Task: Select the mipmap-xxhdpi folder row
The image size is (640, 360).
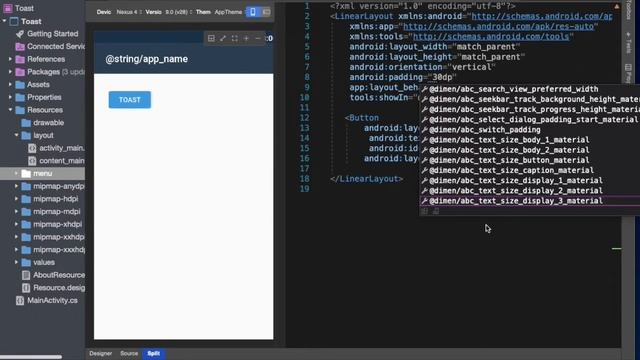Action: (42, 237)
